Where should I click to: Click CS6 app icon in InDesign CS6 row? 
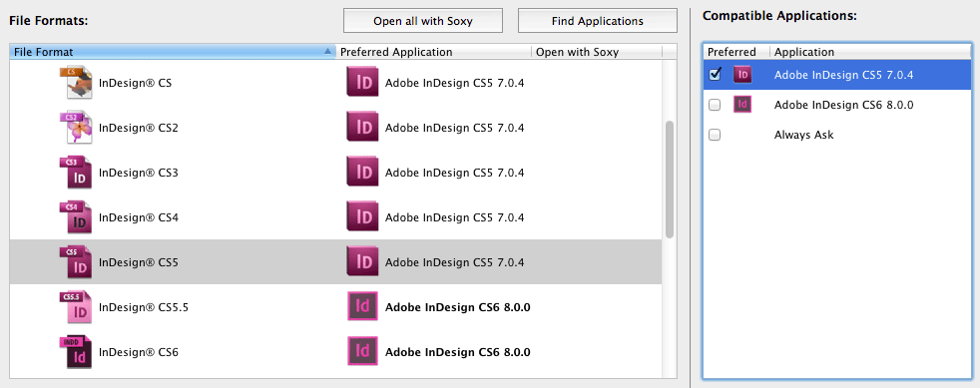tap(362, 352)
